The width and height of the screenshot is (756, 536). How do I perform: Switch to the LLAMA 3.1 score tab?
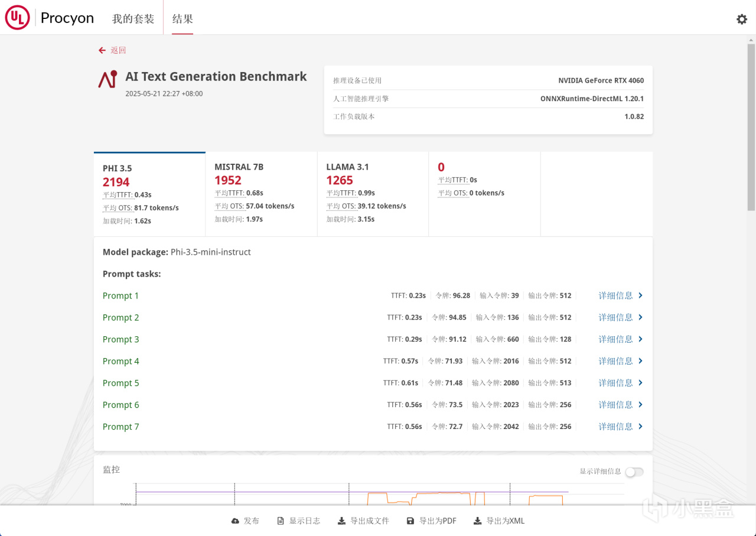pos(373,194)
